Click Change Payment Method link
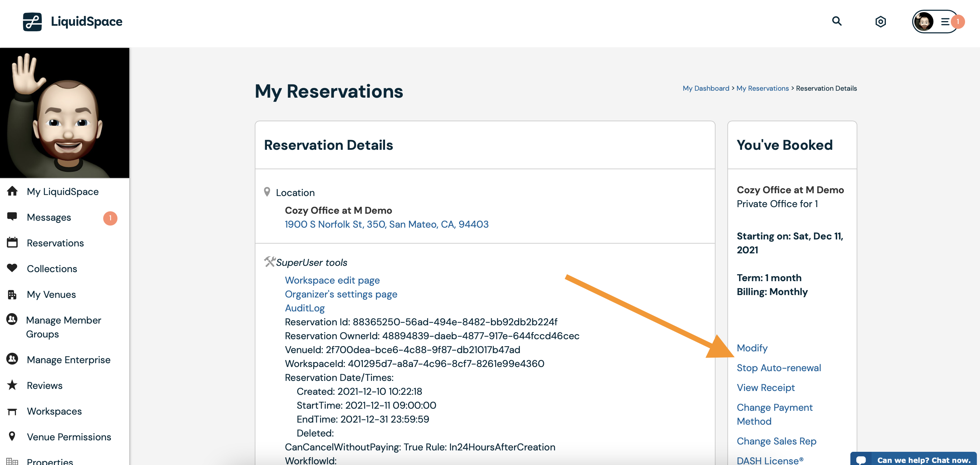Viewport: 980px width, 465px height. 775,414
